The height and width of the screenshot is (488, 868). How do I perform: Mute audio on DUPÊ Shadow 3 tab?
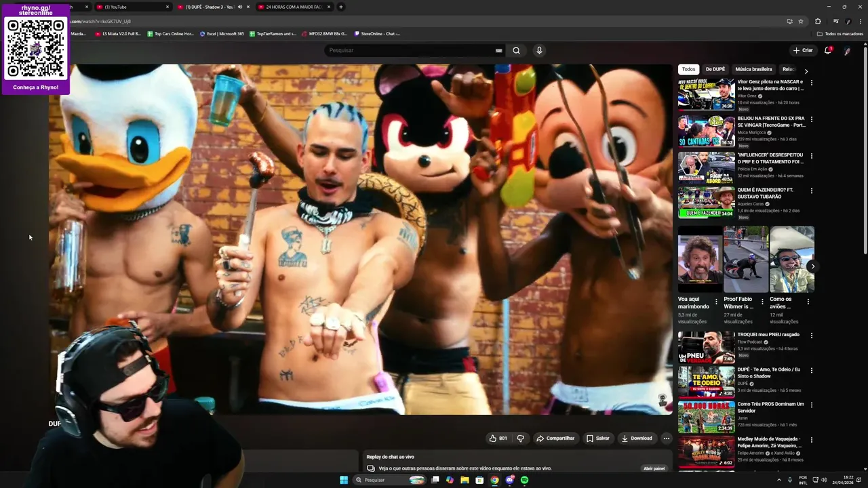239,7
